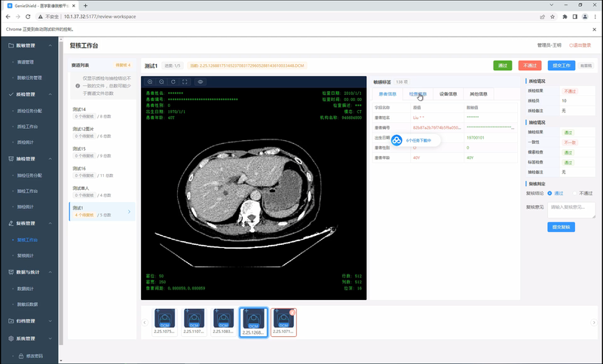Viewport: 603px width, 364px height.
Task: Collapse the 质检管理 menu group
Action: click(50, 94)
